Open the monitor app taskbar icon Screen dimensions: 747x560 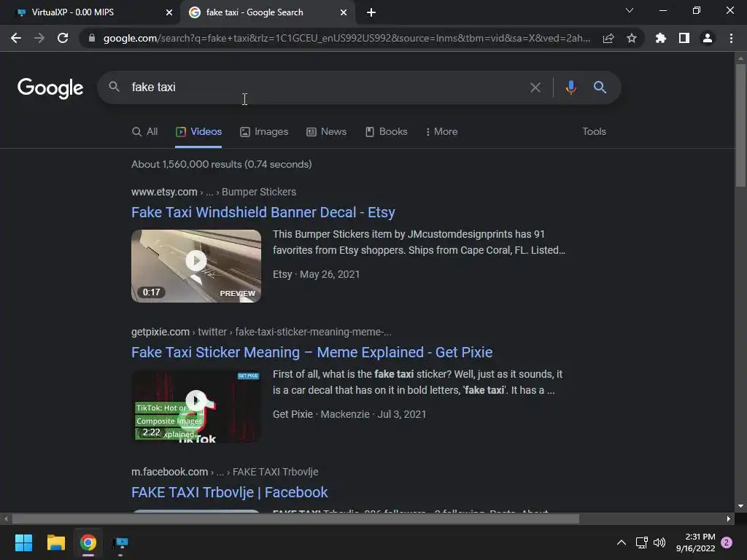pyautogui.click(x=120, y=542)
